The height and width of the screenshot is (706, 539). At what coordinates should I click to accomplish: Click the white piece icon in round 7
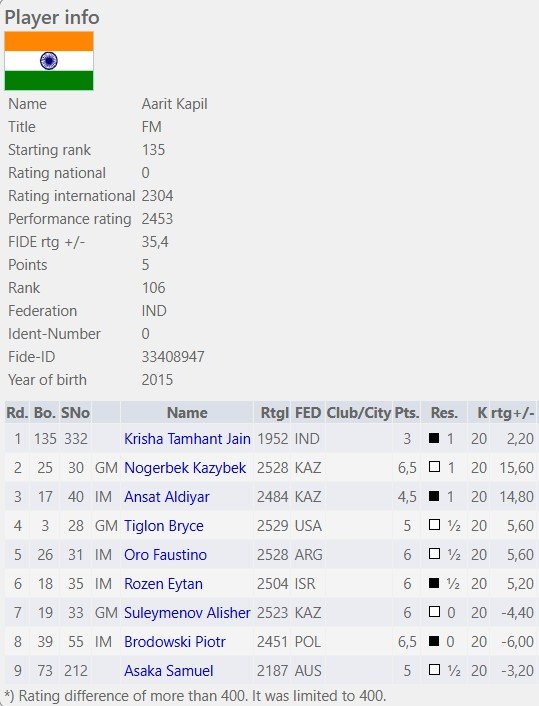(434, 611)
